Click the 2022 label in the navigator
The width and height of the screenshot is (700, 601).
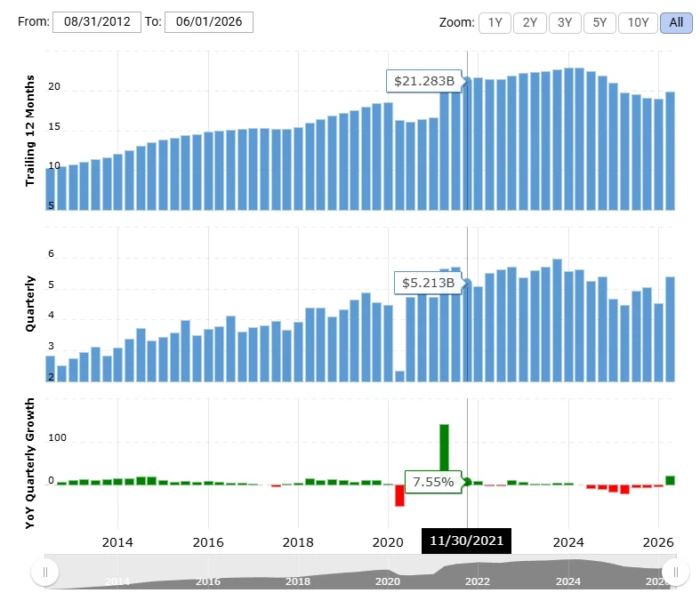pos(478,581)
